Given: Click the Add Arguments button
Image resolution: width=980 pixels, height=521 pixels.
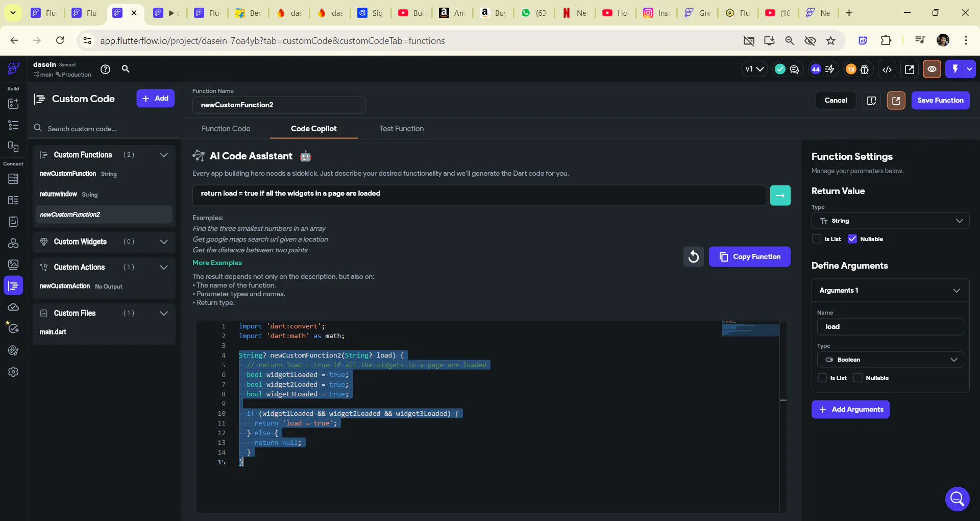Looking at the screenshot, I should point(850,409).
